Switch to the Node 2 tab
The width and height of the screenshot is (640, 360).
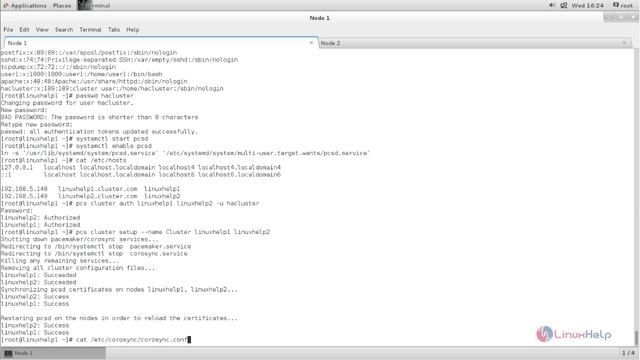475,43
